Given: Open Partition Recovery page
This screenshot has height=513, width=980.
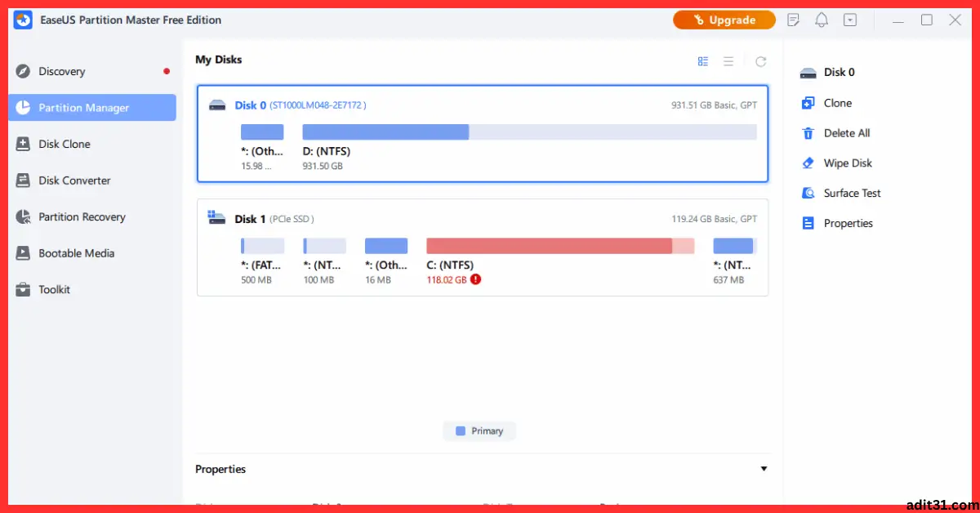Looking at the screenshot, I should pyautogui.click(x=91, y=216).
